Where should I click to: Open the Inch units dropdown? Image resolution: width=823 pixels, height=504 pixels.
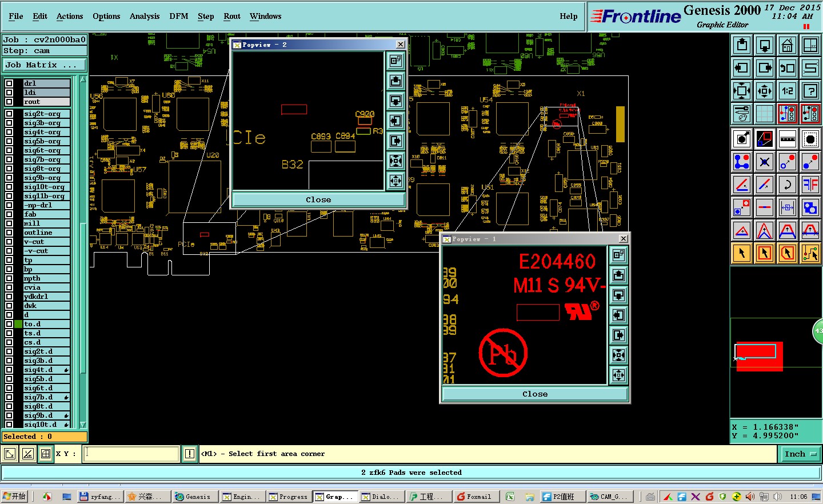(800, 454)
